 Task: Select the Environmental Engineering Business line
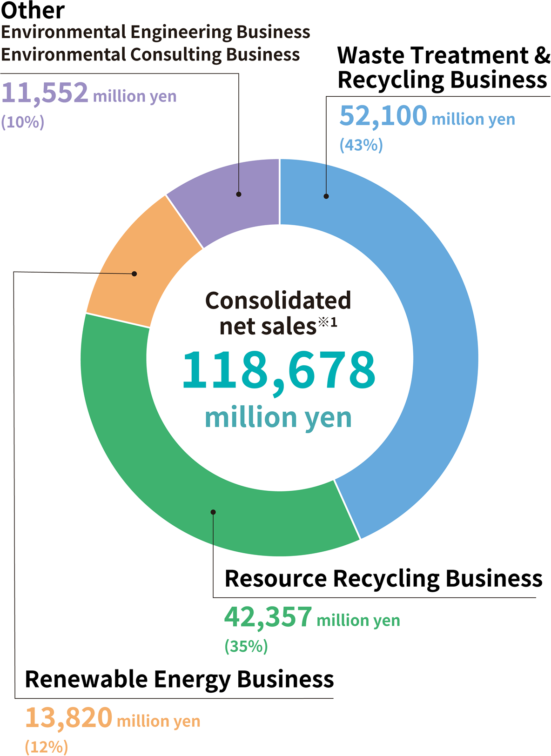155,33
